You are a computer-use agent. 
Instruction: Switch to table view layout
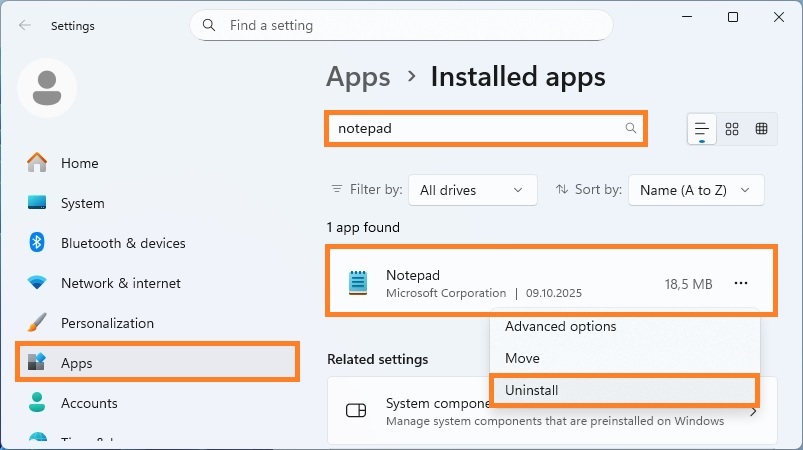761,129
